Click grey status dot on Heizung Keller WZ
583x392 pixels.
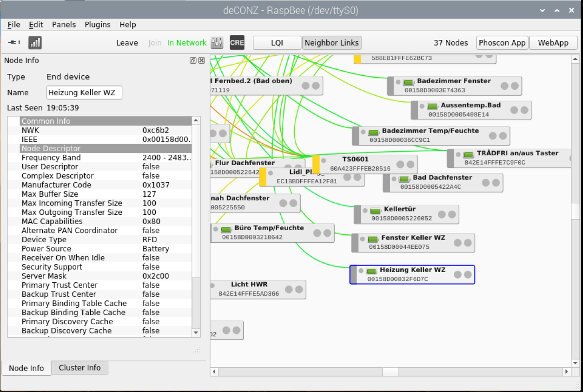[x=360, y=271]
